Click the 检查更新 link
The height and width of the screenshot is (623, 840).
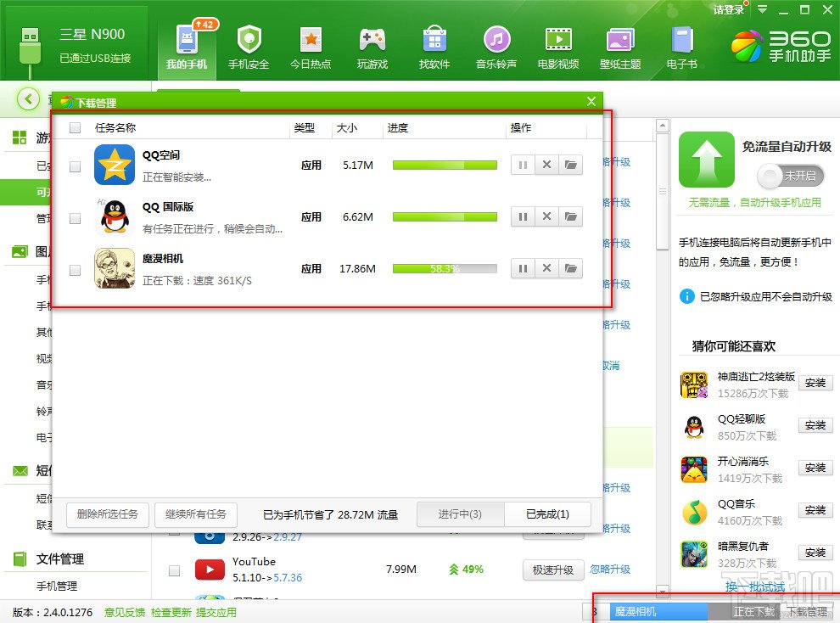171,612
